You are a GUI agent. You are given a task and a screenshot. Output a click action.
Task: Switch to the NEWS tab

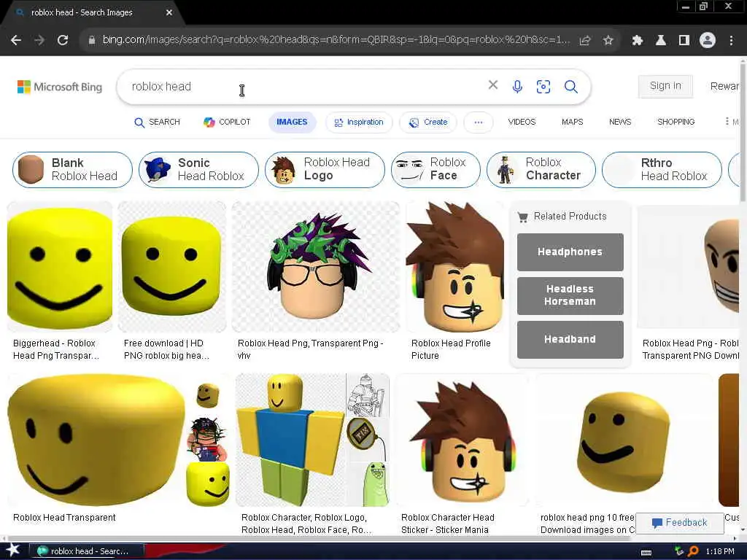point(620,122)
